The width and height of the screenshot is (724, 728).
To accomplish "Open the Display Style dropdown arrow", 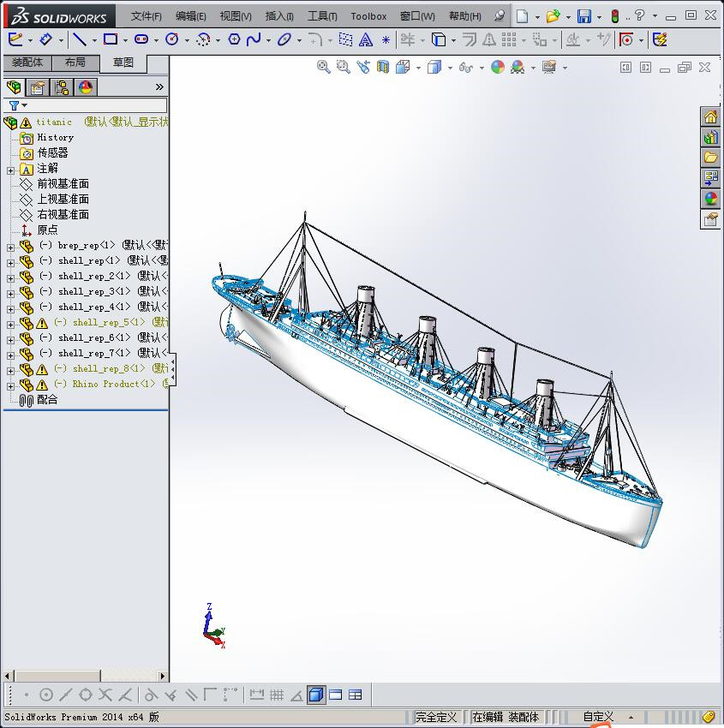I will tap(450, 69).
